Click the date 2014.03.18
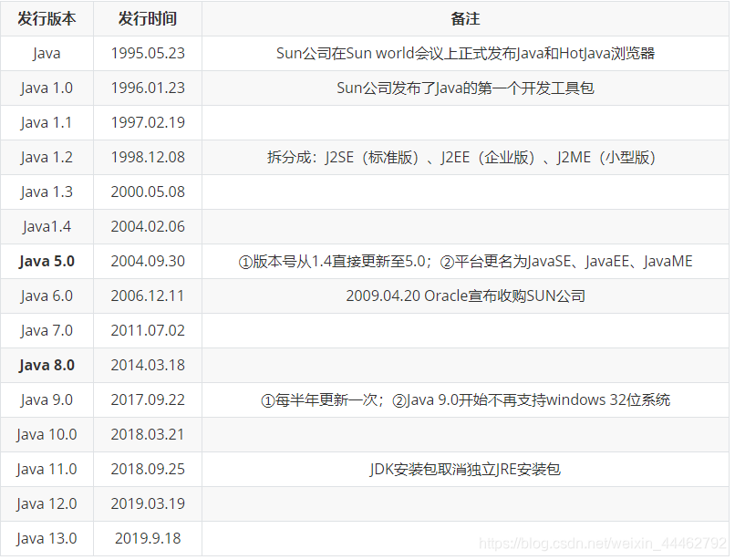Viewport: 735px width, 560px height. click(148, 366)
